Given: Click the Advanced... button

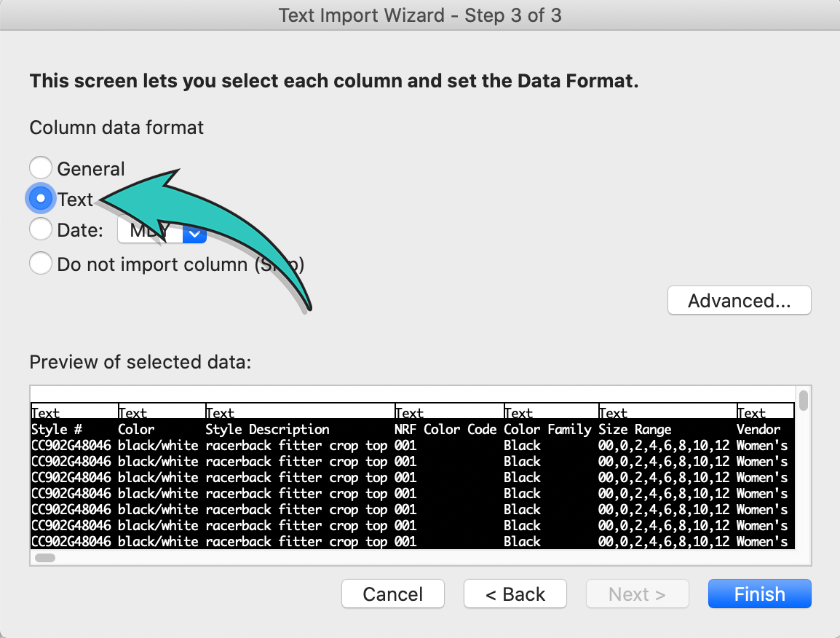Looking at the screenshot, I should point(739,301).
